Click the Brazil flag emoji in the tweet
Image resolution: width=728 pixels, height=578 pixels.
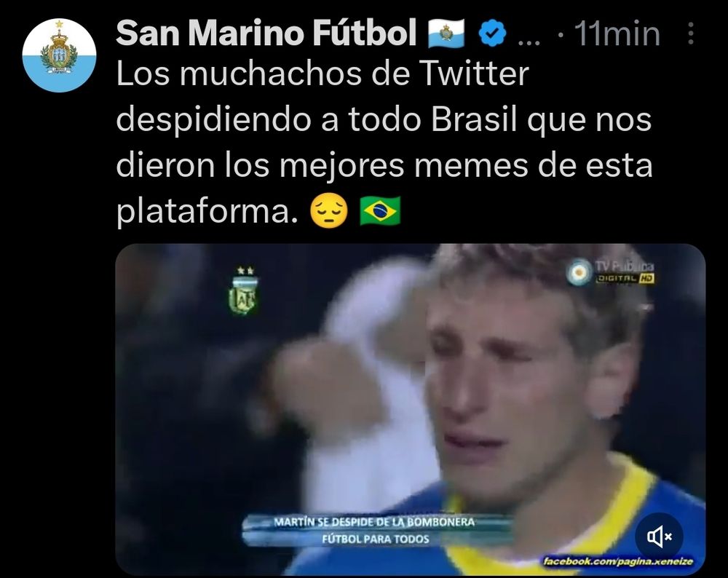380,211
